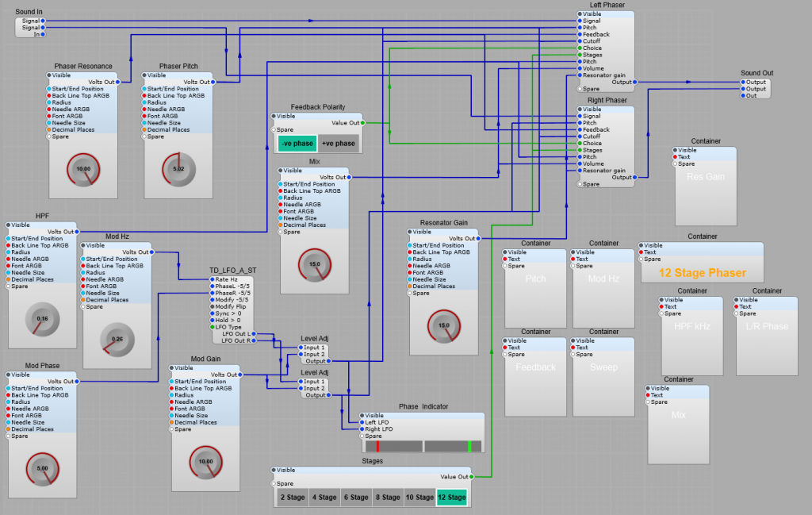This screenshot has width=812, height=515.
Task: Select the -ve phase button
Action: coord(296,144)
